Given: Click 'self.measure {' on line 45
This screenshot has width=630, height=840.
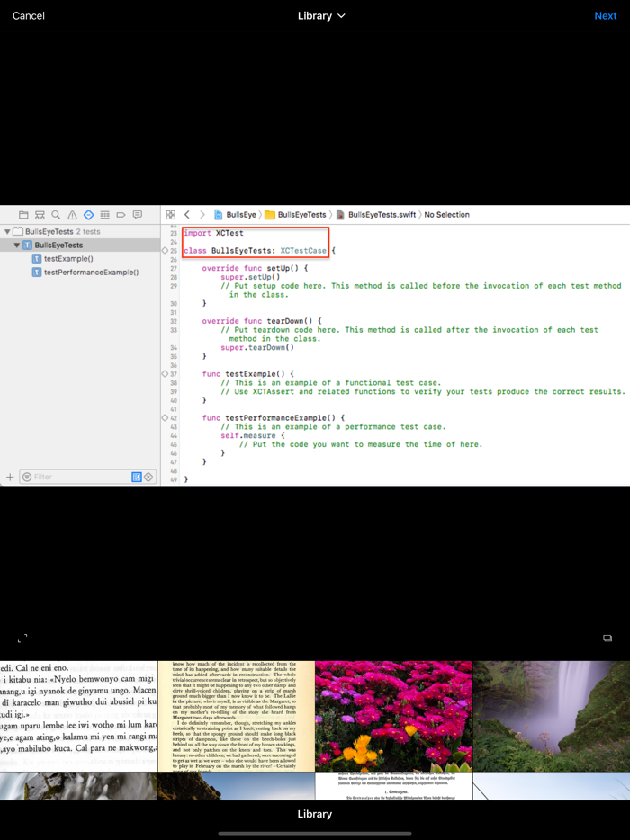Looking at the screenshot, I should (x=253, y=435).
